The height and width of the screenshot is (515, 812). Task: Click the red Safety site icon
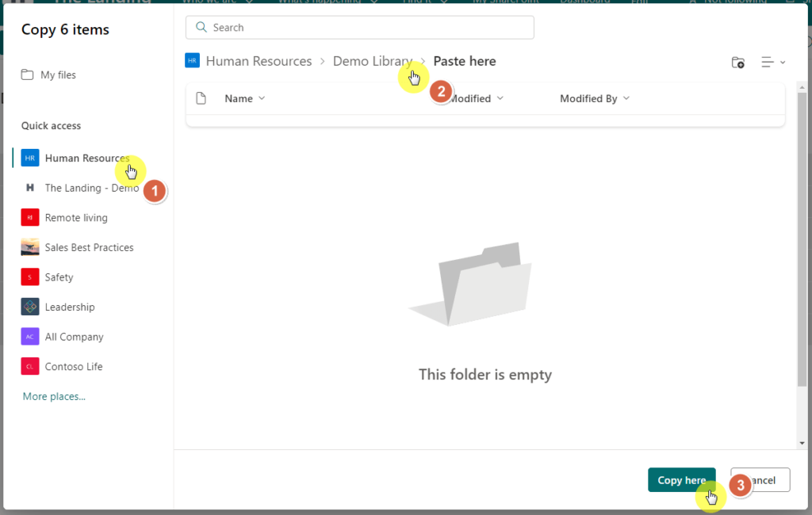pyautogui.click(x=30, y=277)
